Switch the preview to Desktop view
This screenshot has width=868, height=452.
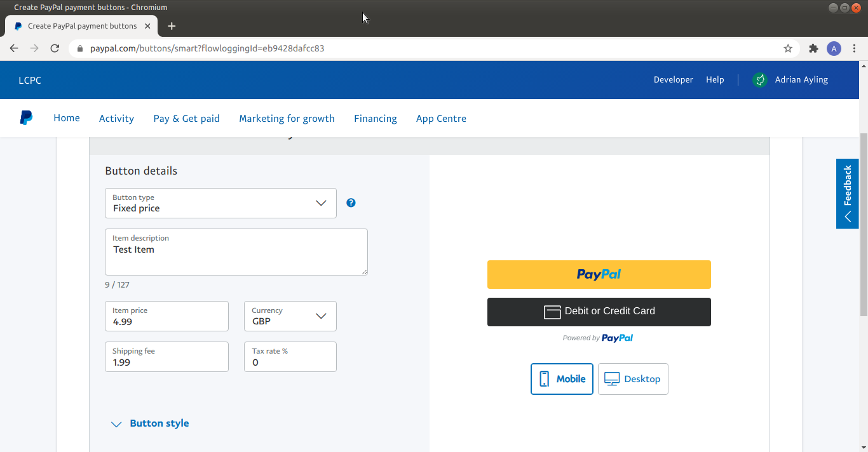633,379
